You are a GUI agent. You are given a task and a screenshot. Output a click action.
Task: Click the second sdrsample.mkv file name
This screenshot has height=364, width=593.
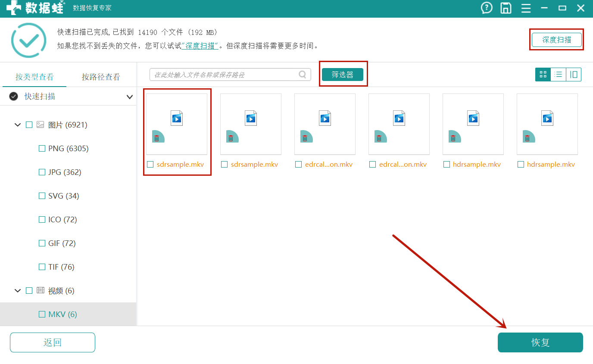[x=254, y=165]
